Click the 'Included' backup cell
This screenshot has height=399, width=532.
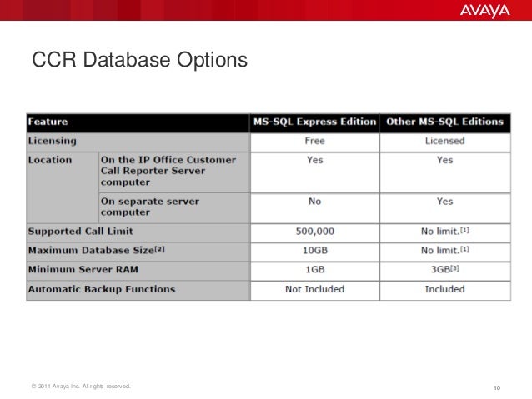[444, 289]
